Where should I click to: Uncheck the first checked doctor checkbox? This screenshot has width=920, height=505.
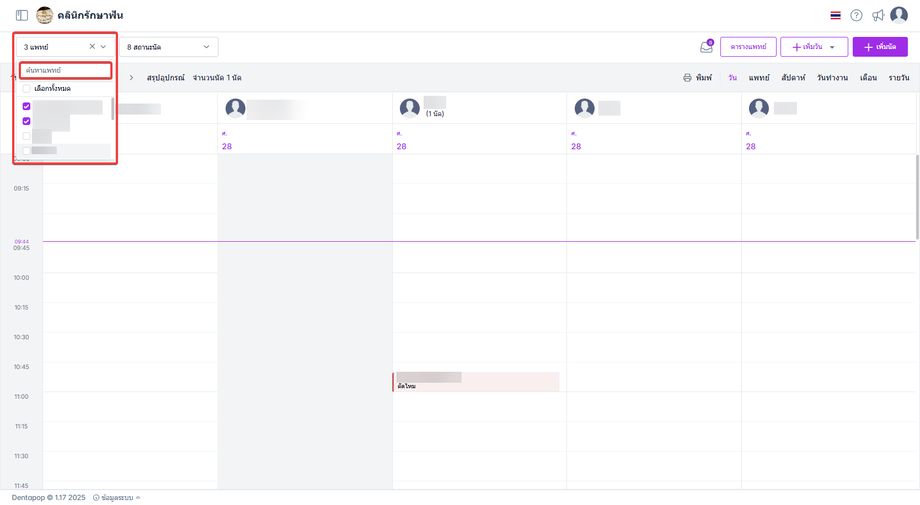(27, 106)
